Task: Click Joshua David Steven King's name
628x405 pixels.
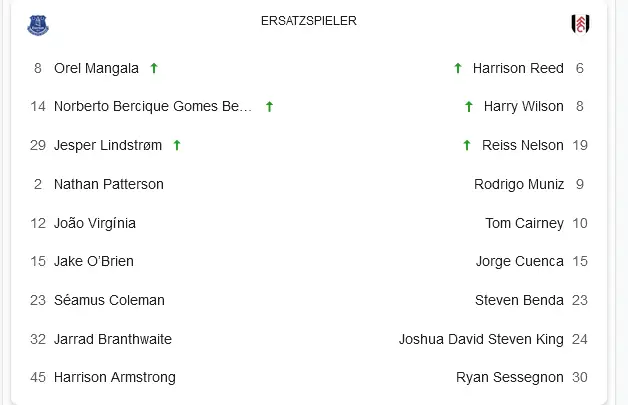Action: pyautogui.click(x=481, y=339)
